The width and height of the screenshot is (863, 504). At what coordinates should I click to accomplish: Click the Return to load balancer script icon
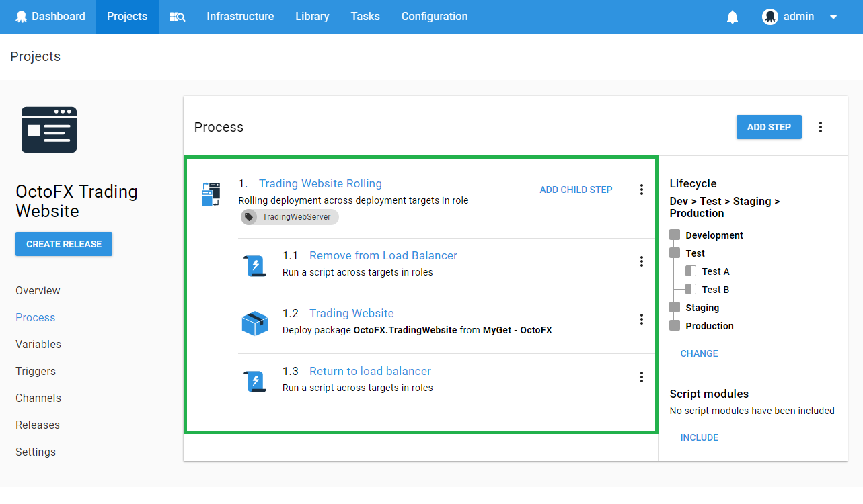(x=255, y=381)
